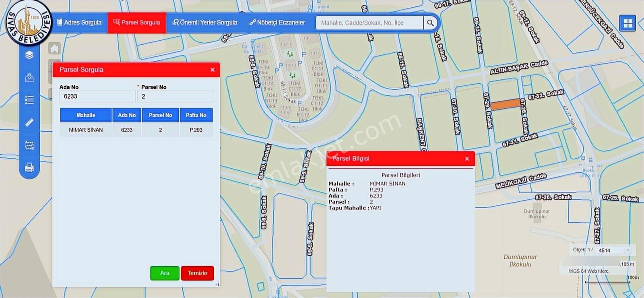Focus the Parsel No input field
This screenshot has height=298, width=644.
point(175,97)
